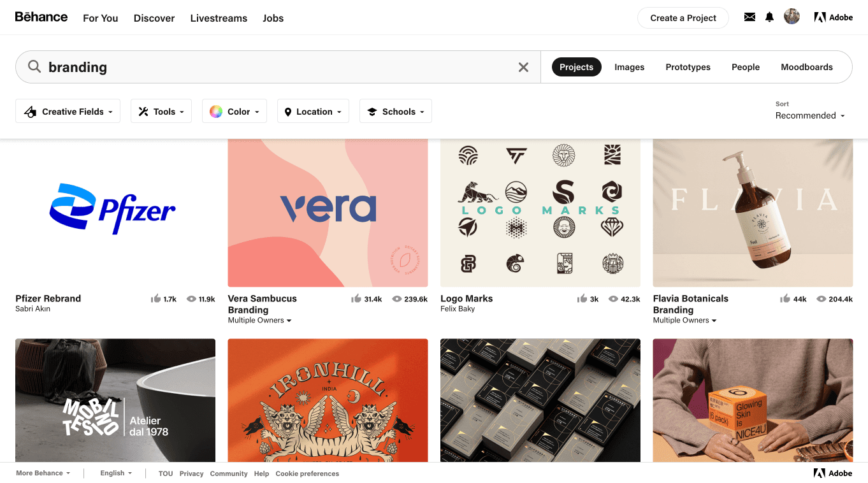Screen dimensions: 868x483
Task: Click the Behance logo
Action: pyautogui.click(x=41, y=17)
